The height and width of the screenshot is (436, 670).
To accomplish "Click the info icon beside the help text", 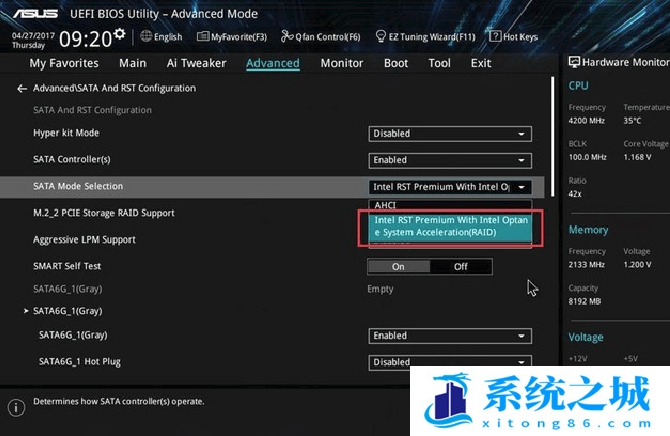I will tap(16, 407).
